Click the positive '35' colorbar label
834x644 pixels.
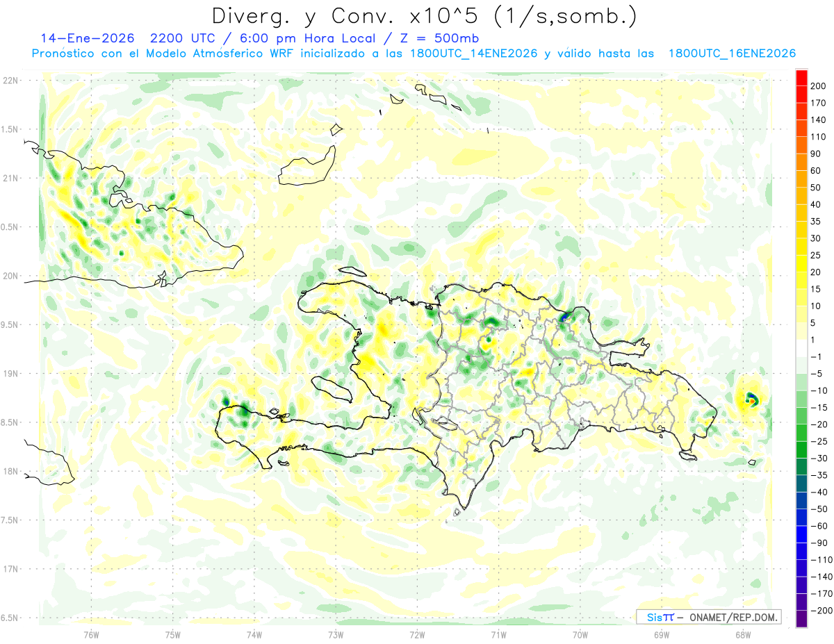817,222
